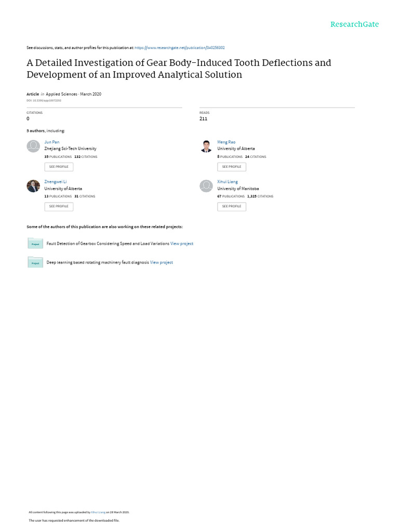The image size is (399, 532).
Task: Click the Fault Detection of Gearbox project icon
Action: 35,243
